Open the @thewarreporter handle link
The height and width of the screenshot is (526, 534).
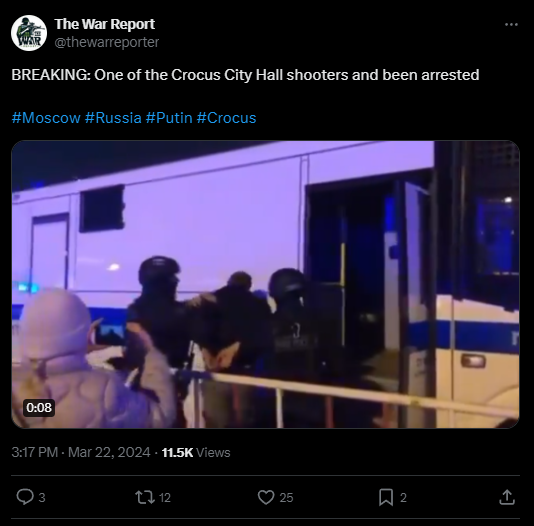pyautogui.click(x=107, y=42)
